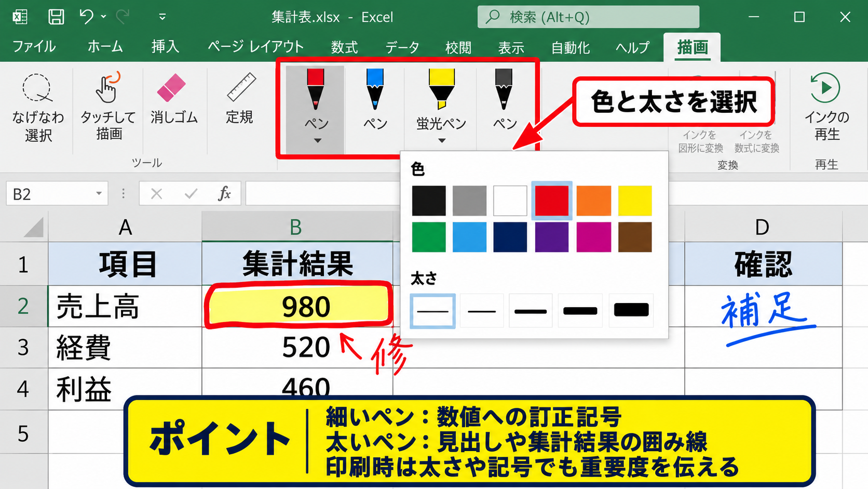Click the Ink Replay (インクの再生) button
This screenshot has width=868, height=489.
pos(826,107)
